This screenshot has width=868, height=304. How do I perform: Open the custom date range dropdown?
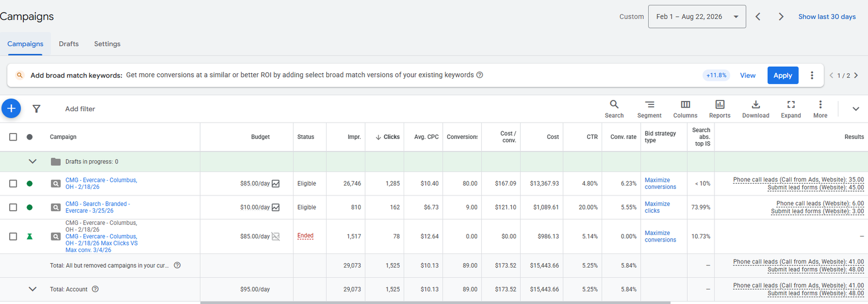697,17
